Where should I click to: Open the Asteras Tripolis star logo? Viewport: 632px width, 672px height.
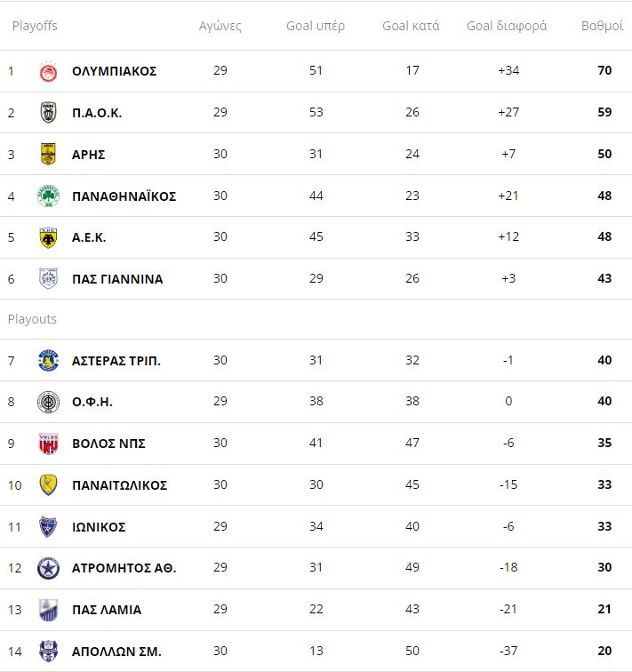tap(48, 361)
